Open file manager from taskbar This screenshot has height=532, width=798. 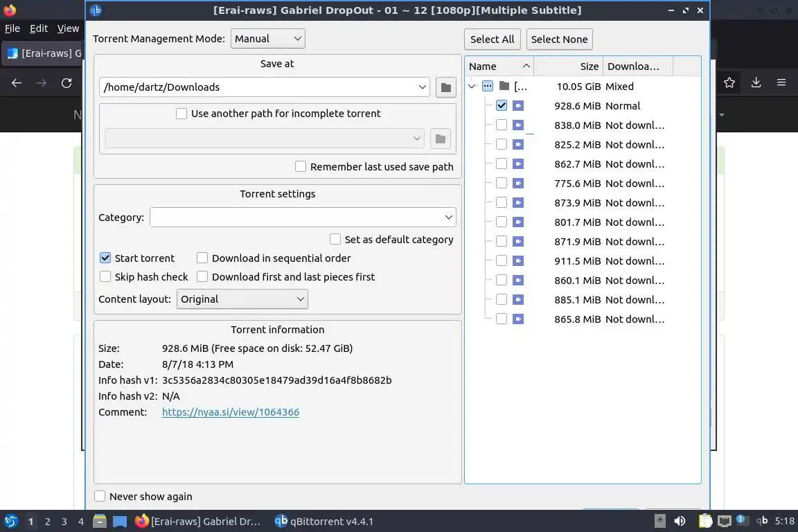pos(100,521)
